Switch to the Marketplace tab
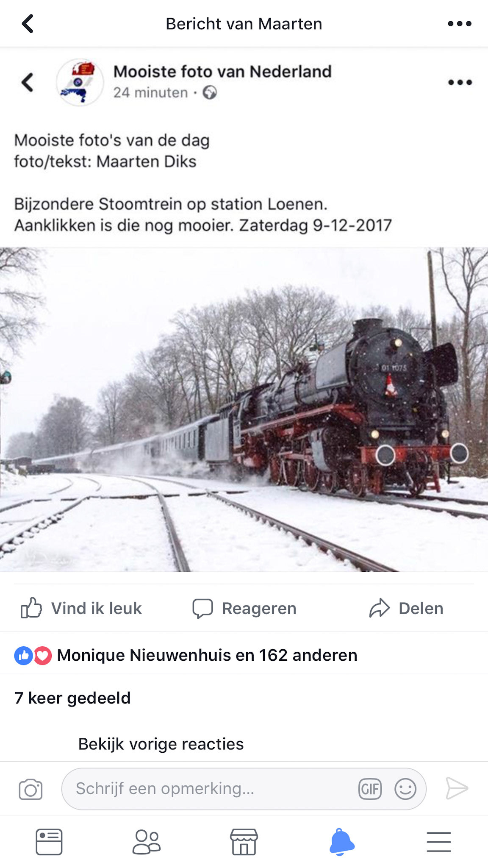 tap(244, 842)
